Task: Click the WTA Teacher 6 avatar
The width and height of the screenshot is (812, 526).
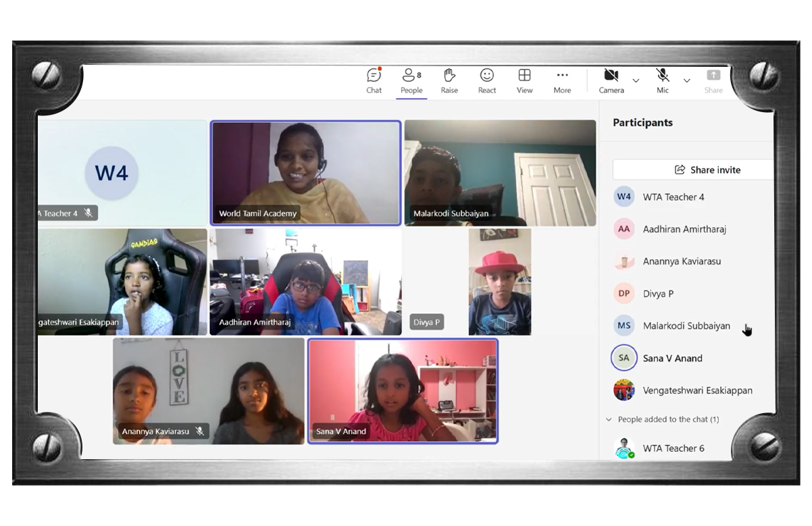Action: [x=624, y=448]
